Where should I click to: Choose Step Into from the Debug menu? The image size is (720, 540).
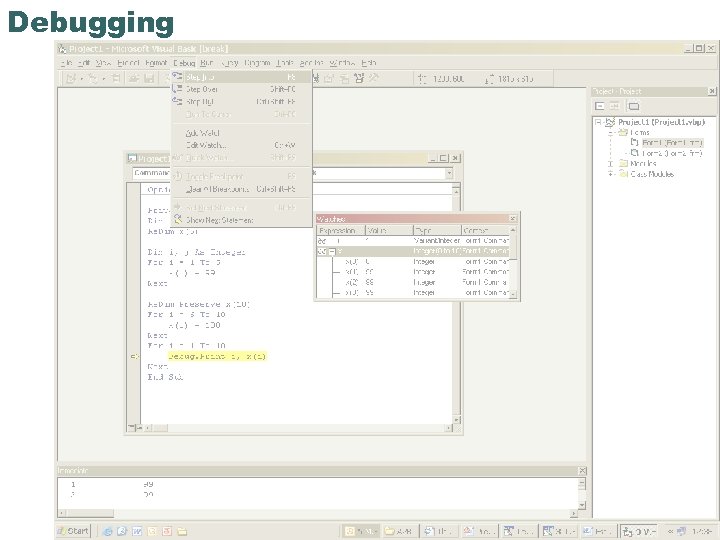[x=241, y=77]
